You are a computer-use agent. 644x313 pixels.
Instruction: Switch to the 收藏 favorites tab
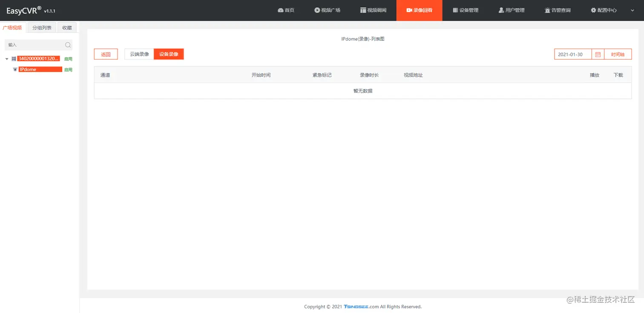coord(67,28)
